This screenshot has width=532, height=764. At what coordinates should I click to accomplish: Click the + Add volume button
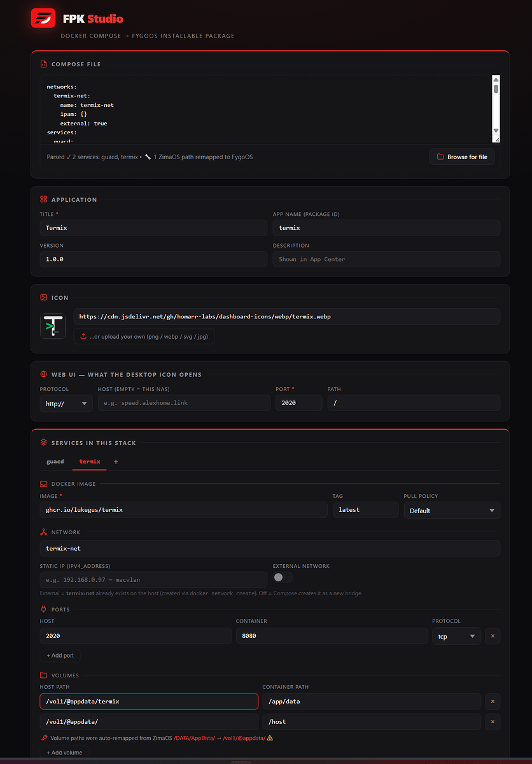(64, 752)
